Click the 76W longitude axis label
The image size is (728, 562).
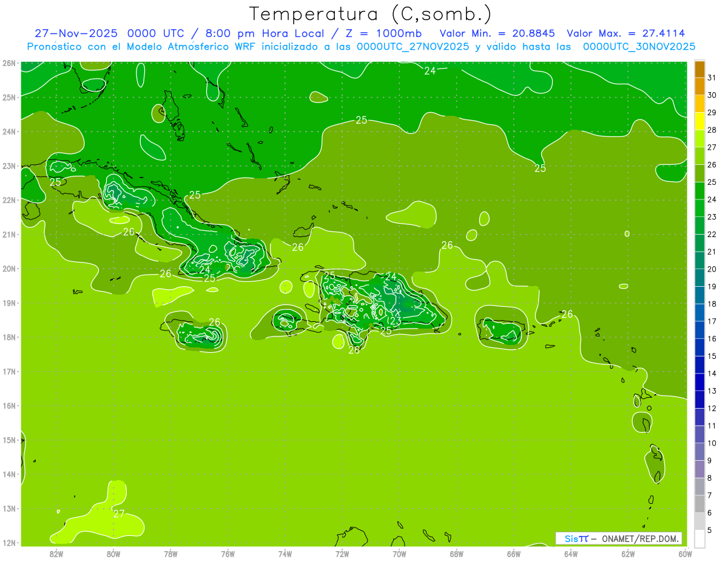[227, 554]
